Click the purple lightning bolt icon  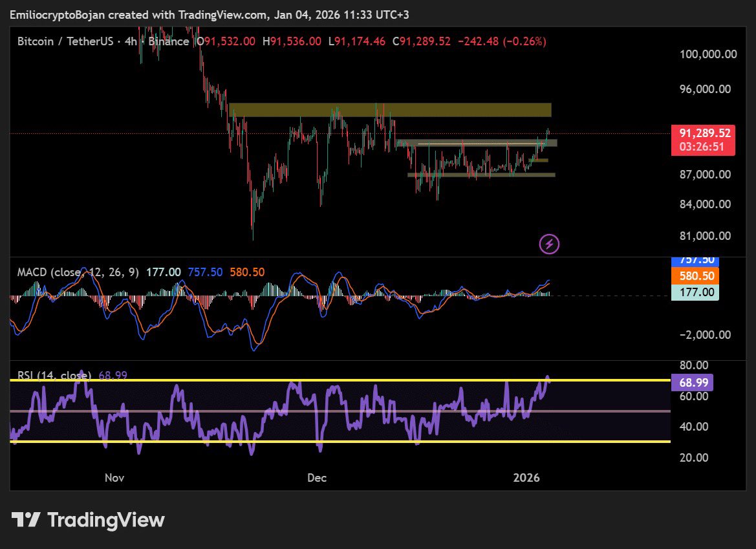tap(549, 244)
